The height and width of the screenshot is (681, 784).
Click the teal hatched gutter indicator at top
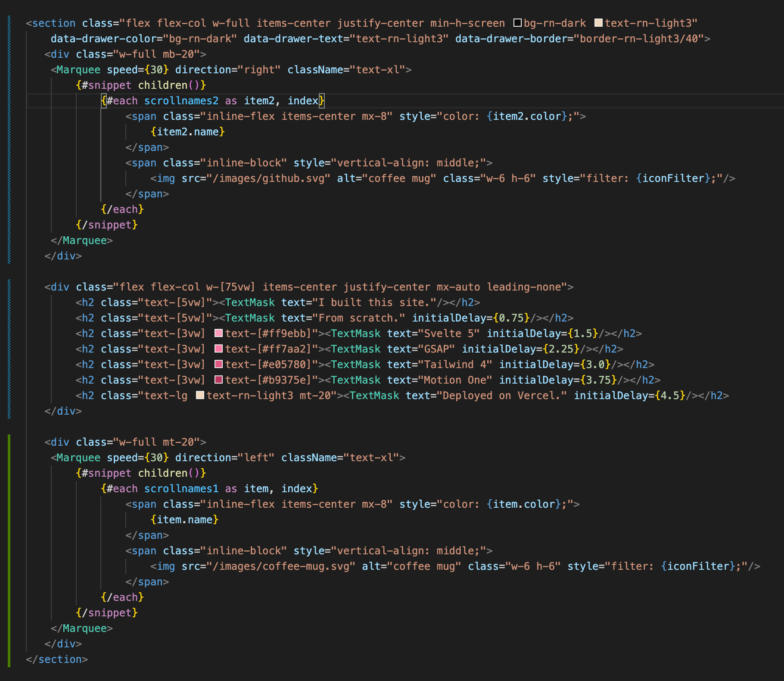click(x=9, y=129)
